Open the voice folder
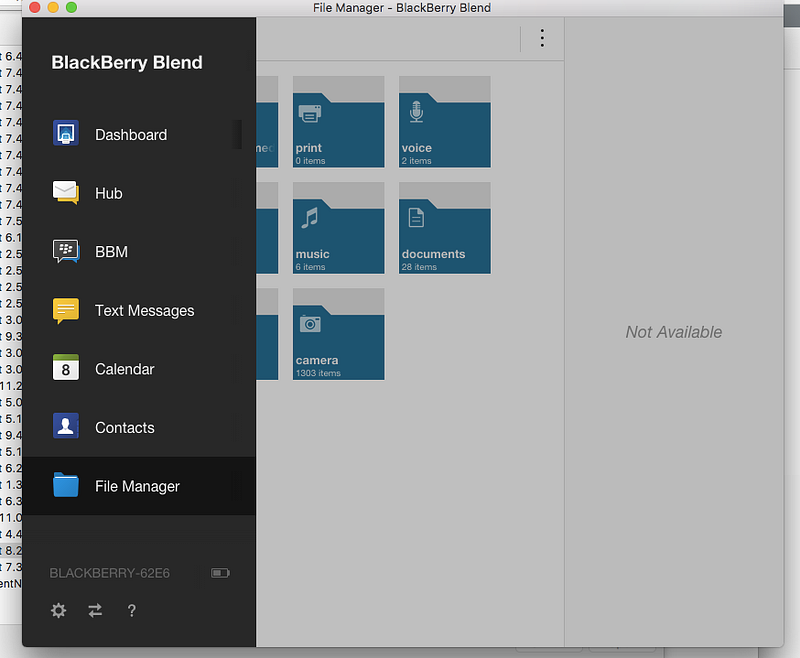800x658 pixels. (444, 122)
